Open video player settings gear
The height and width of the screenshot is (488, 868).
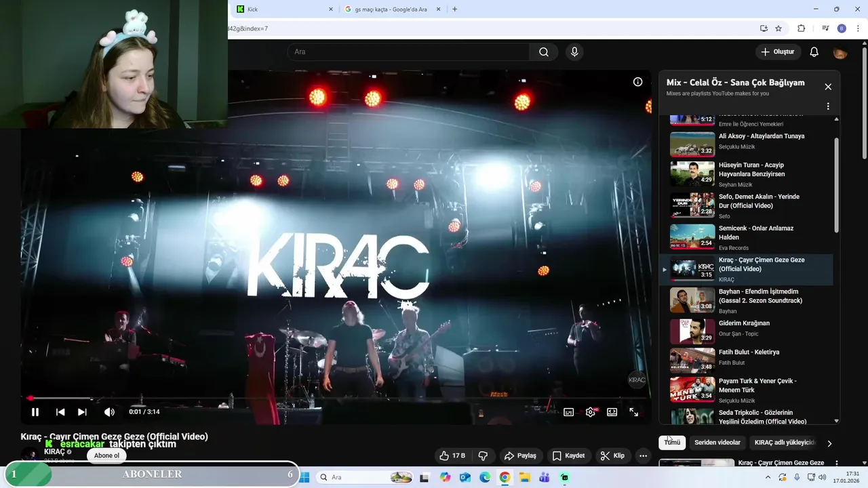(x=591, y=412)
